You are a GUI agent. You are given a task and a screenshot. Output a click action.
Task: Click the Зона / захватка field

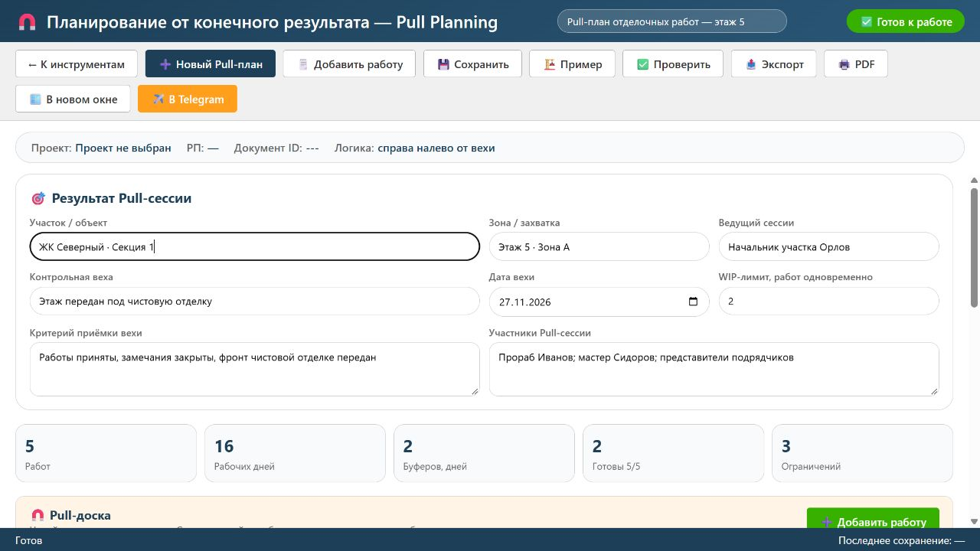point(599,246)
